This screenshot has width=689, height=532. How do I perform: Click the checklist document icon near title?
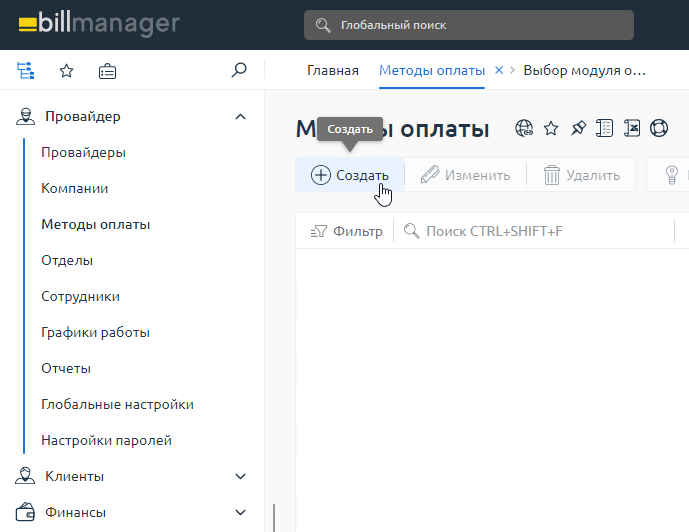605,128
